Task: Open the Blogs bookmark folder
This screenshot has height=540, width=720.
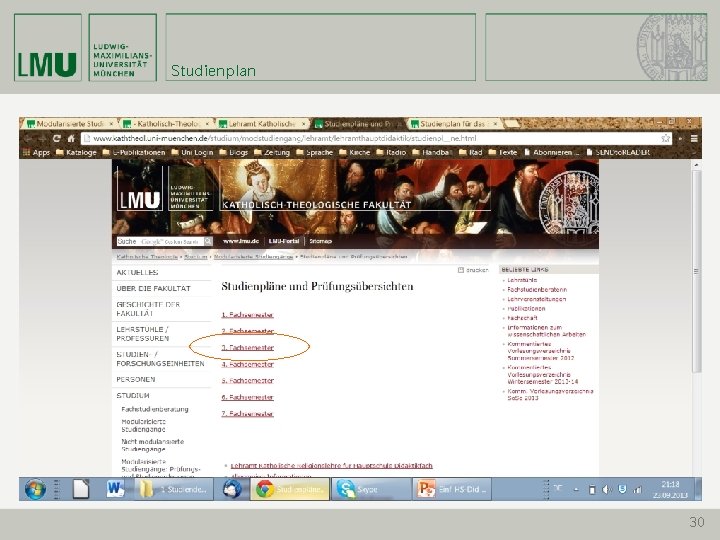Action: pyautogui.click(x=234, y=152)
